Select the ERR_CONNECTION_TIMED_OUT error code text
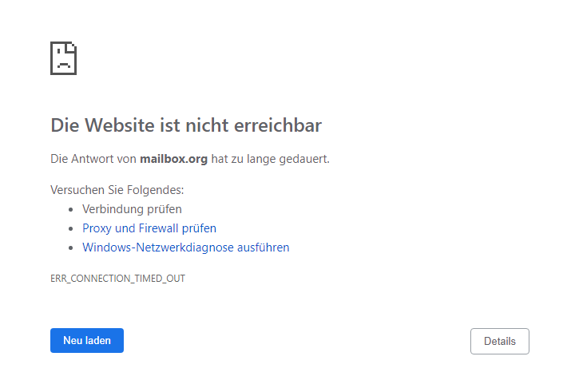Image resolution: width=567 pixels, height=392 pixels. [x=117, y=279]
